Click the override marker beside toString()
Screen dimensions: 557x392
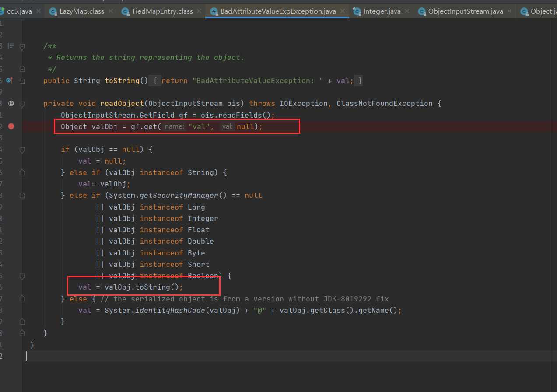tap(10, 80)
